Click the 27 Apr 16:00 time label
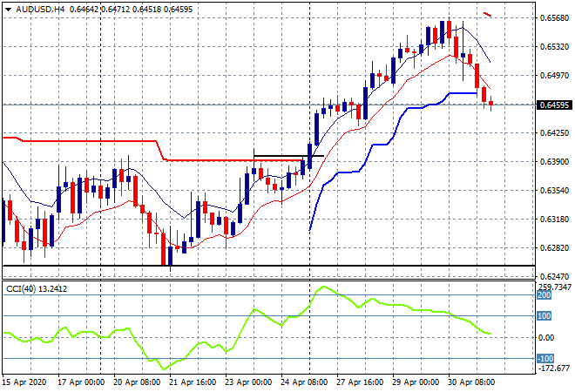The width and height of the screenshot is (575, 392). click(360, 382)
